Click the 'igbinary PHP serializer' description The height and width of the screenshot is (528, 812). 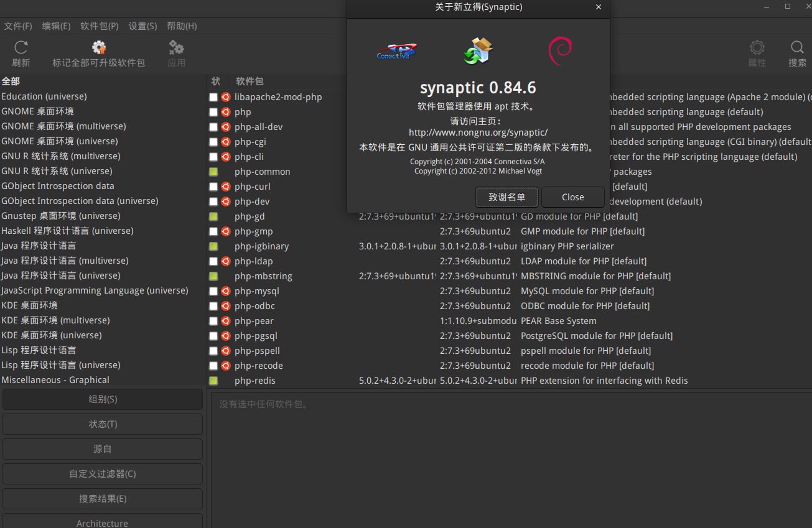click(569, 246)
